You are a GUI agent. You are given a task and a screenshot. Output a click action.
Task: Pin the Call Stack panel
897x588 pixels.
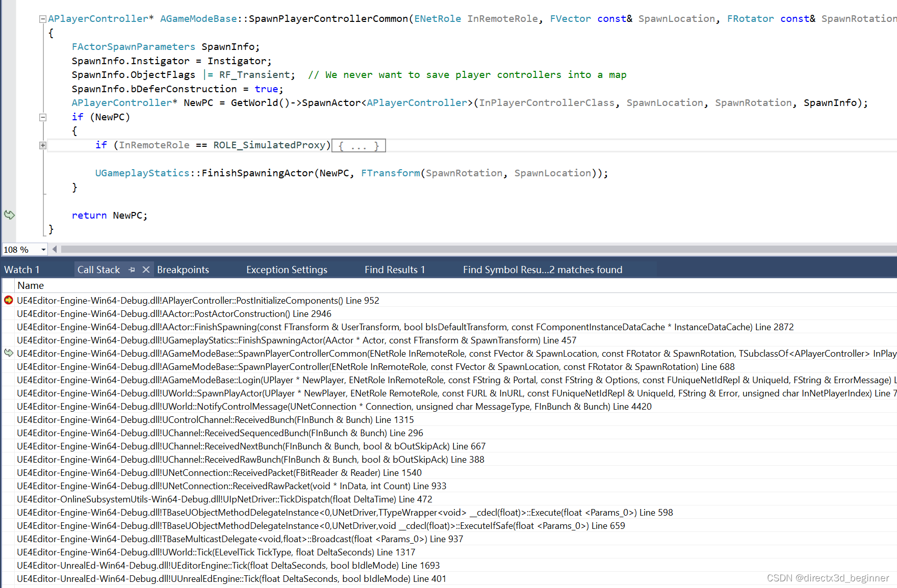(x=132, y=270)
